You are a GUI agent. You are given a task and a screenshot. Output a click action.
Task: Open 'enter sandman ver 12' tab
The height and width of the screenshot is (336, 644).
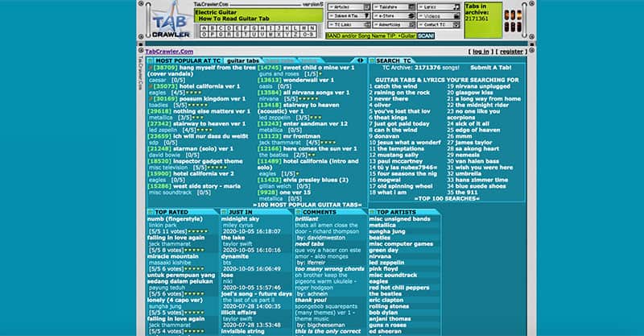(315, 123)
